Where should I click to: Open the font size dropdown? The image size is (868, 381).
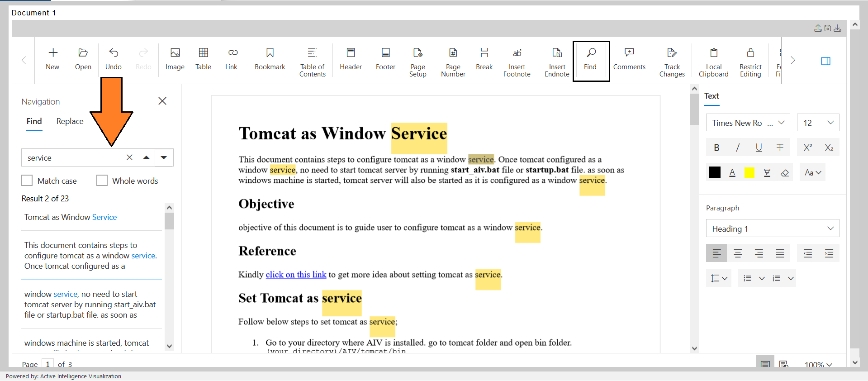point(818,123)
